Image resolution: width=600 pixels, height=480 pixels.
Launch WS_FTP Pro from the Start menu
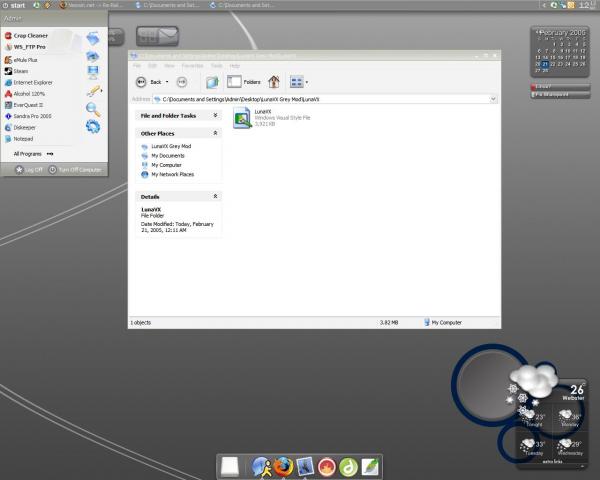coord(25,47)
